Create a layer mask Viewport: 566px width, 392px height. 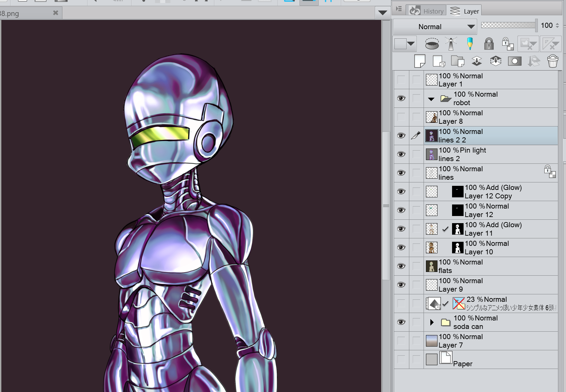click(x=514, y=61)
